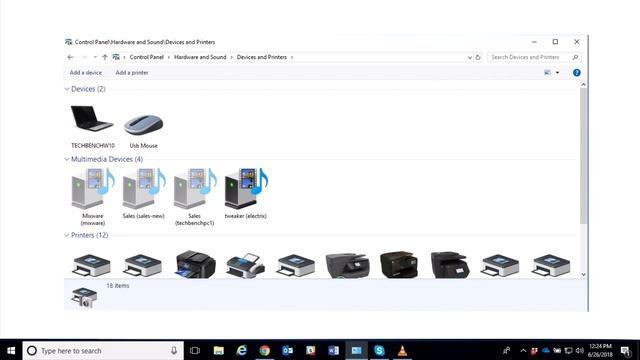Image resolution: width=640 pixels, height=360 pixels.
Task: Open Word from the taskbar
Action: 333,350
